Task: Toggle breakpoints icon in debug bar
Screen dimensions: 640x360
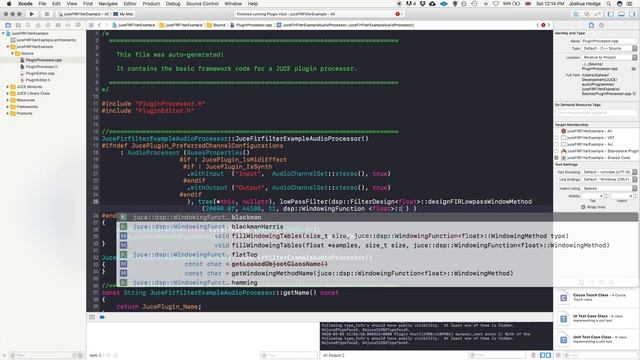Action: pyautogui.click(x=102, y=317)
